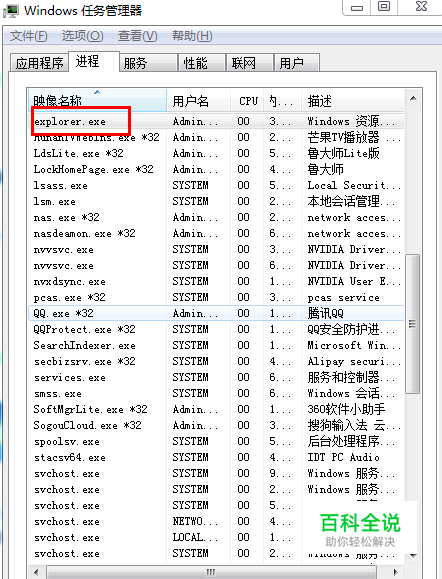Select the nasdeamon.exe *32 process
Image resolution: width=442 pixels, height=579 pixels.
(x=216, y=233)
